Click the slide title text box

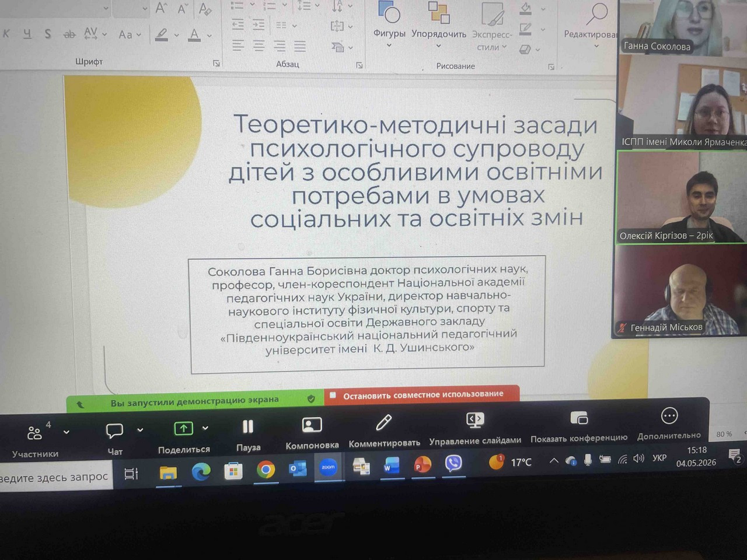tap(416, 170)
